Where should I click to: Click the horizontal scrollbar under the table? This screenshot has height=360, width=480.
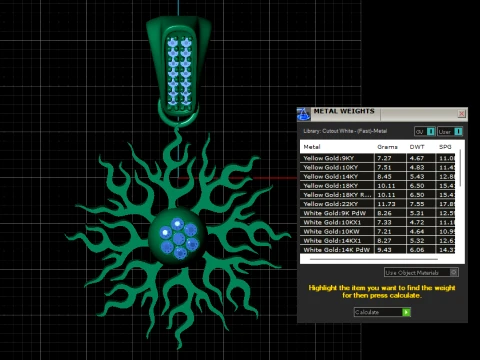(x=374, y=259)
